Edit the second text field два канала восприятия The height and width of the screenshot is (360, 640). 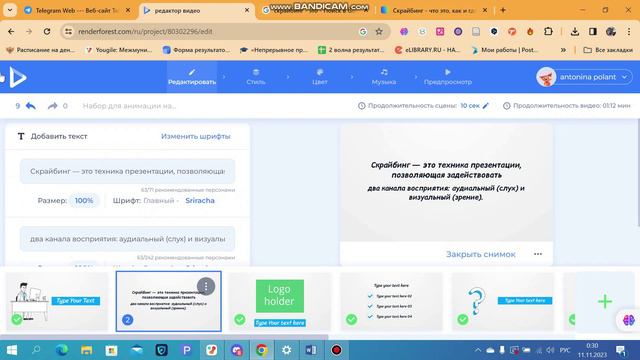click(x=127, y=239)
